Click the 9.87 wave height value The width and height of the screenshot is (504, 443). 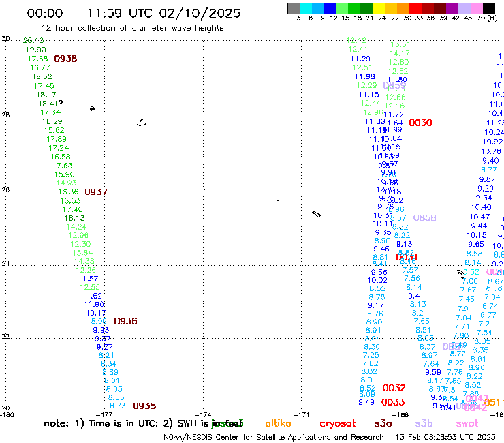tap(487, 179)
